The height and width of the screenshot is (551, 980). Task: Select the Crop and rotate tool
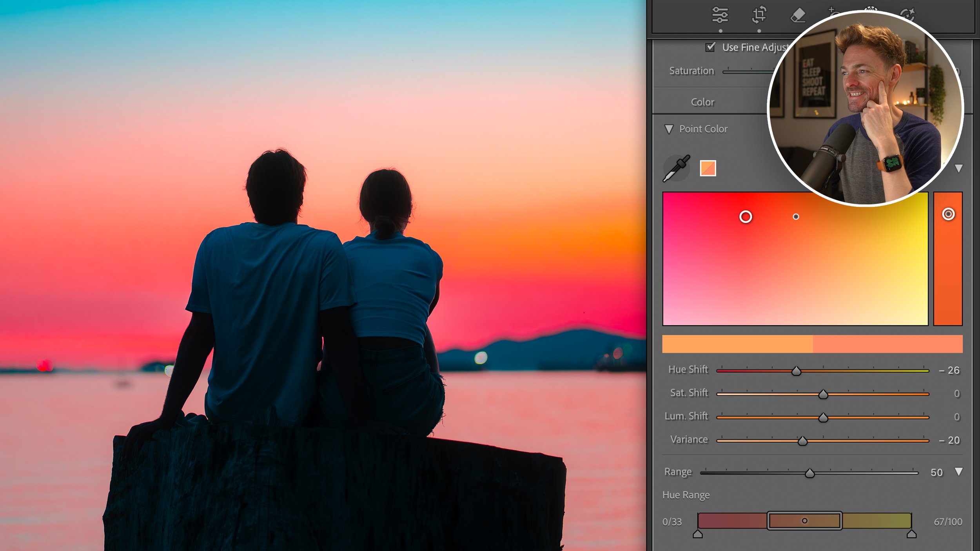[759, 15]
